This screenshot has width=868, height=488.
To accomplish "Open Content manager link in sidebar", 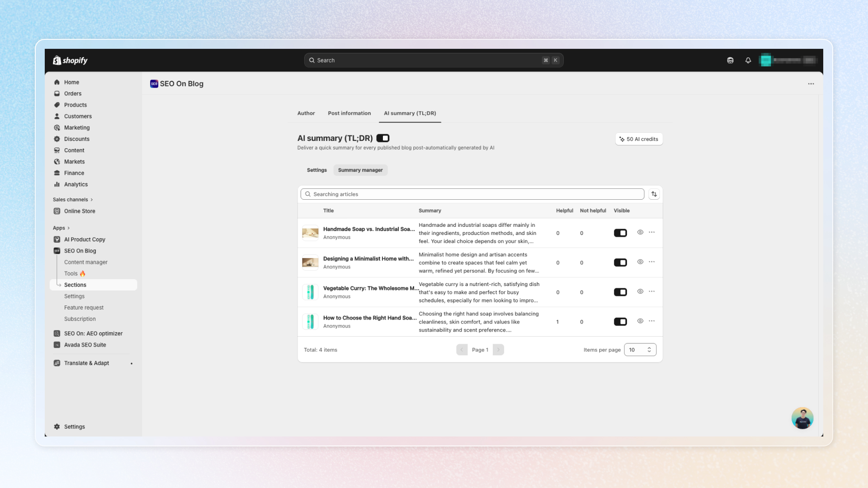I will 85,262.
